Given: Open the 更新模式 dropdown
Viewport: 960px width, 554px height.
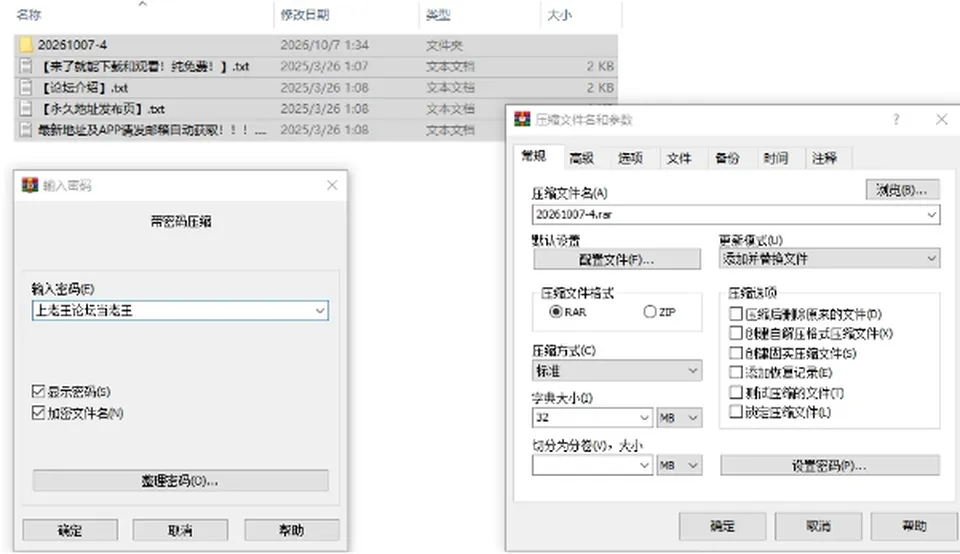Looking at the screenshot, I should pyautogui.click(x=830, y=258).
